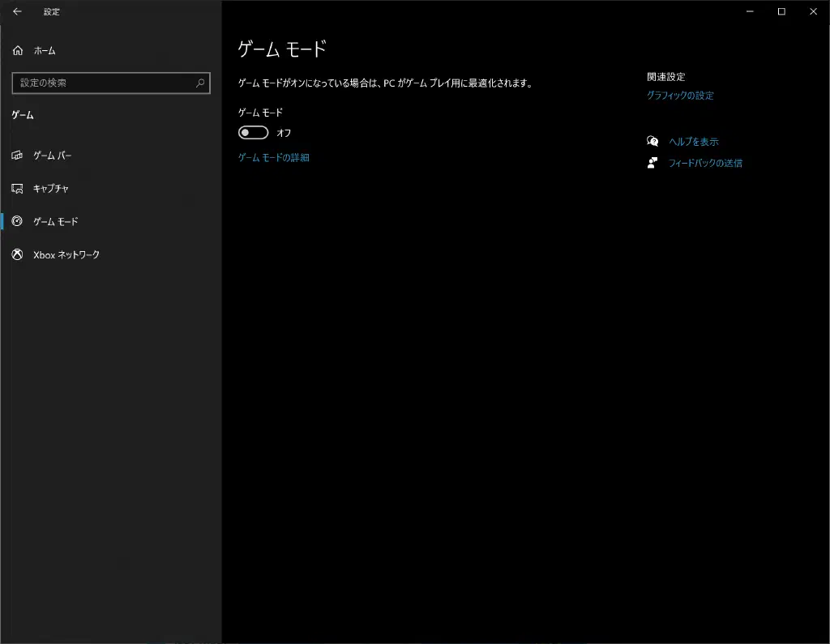Select the ヘルプを表示 text link
This screenshot has width=830, height=644.
click(693, 142)
